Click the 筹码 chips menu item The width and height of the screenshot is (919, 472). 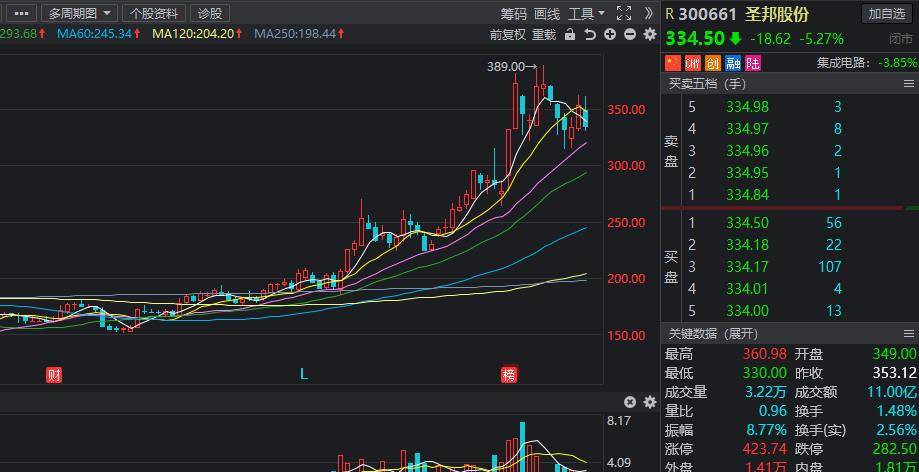click(x=513, y=13)
